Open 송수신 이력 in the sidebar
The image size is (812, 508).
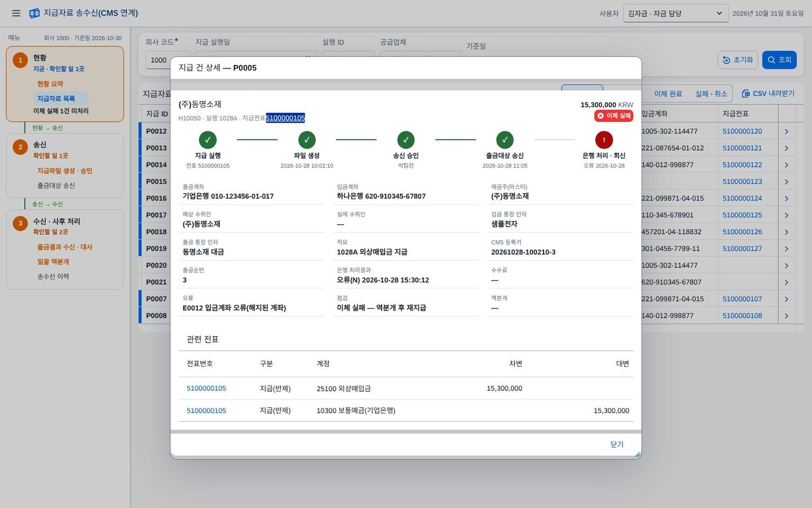pyautogui.click(x=53, y=276)
